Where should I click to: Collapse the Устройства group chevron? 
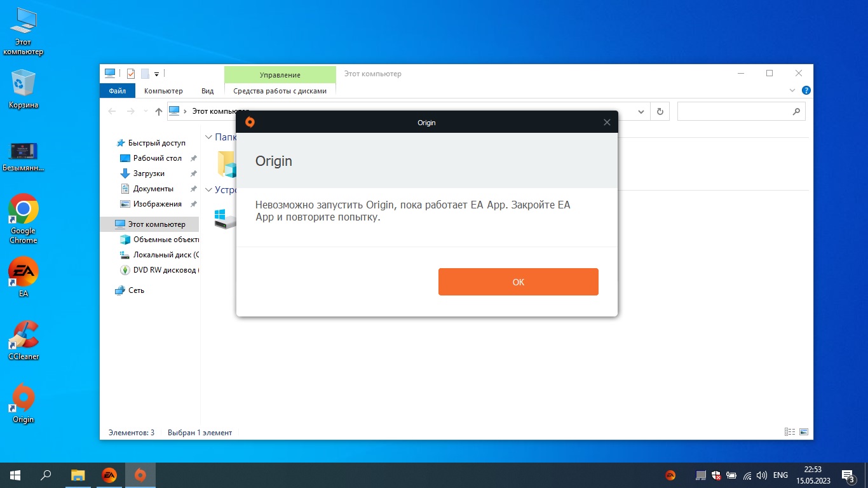tap(208, 189)
